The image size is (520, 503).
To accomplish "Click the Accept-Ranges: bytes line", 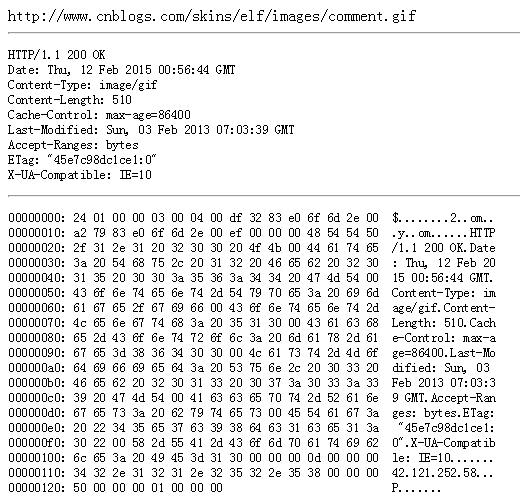I will click(73, 145).
